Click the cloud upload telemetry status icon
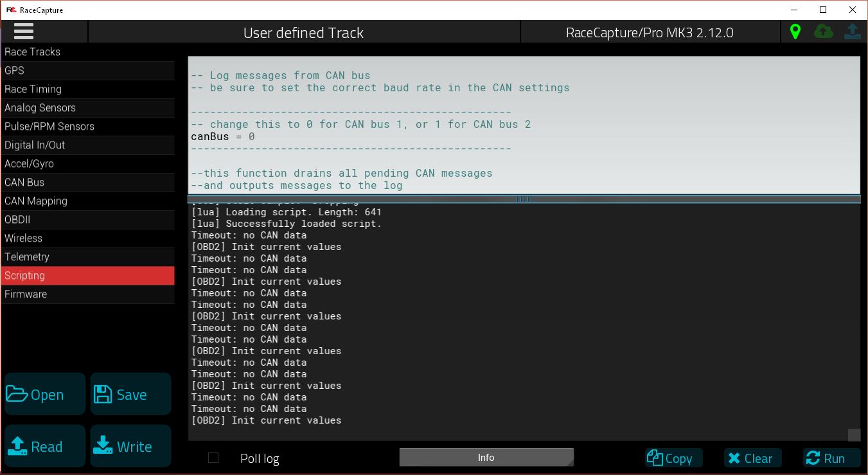This screenshot has width=868, height=475. pos(824,31)
